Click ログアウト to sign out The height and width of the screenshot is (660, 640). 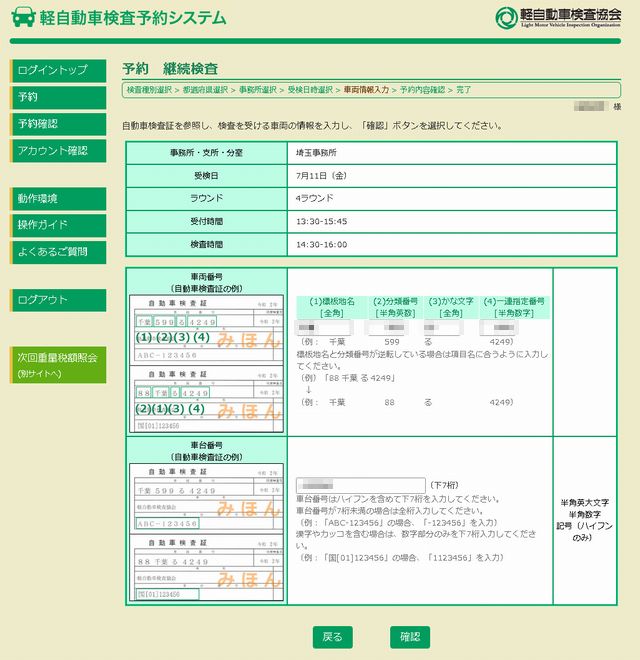tap(58, 299)
